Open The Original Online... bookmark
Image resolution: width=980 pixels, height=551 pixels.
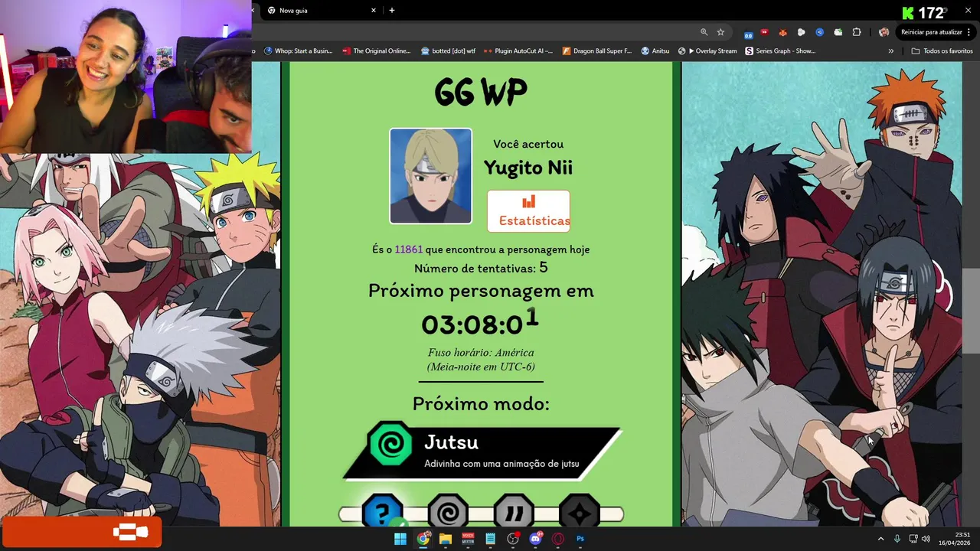tap(377, 51)
